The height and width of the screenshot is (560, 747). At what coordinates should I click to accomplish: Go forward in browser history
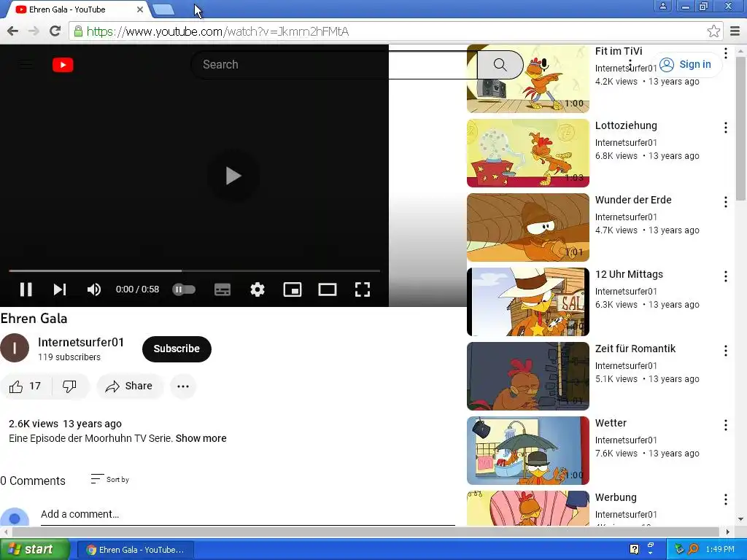34,31
